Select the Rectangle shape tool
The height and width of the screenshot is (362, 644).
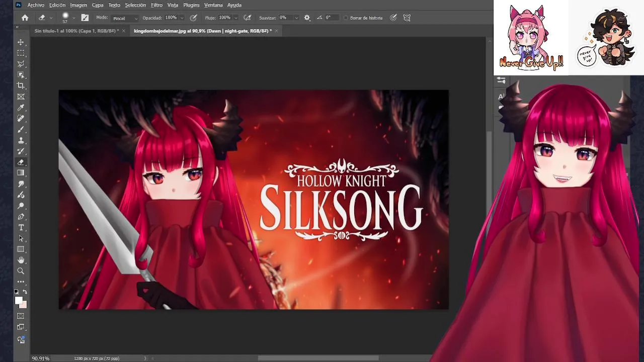[x=21, y=249]
